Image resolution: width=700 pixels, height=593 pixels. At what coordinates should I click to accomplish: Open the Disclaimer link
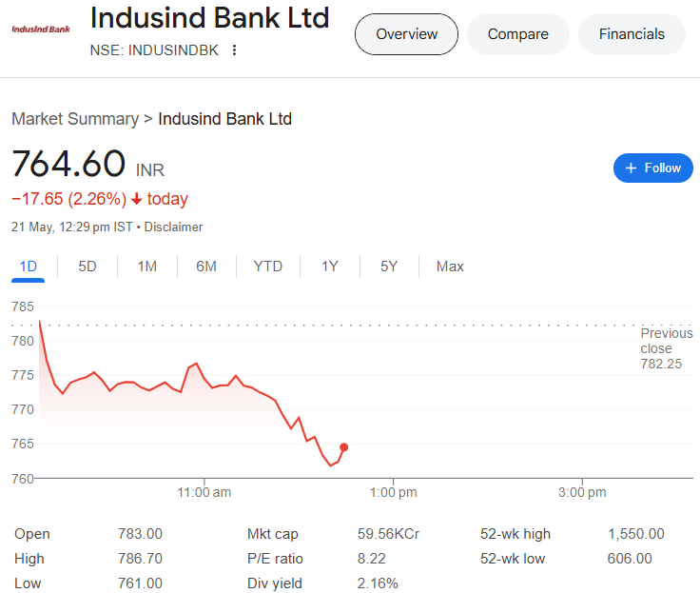pos(173,227)
